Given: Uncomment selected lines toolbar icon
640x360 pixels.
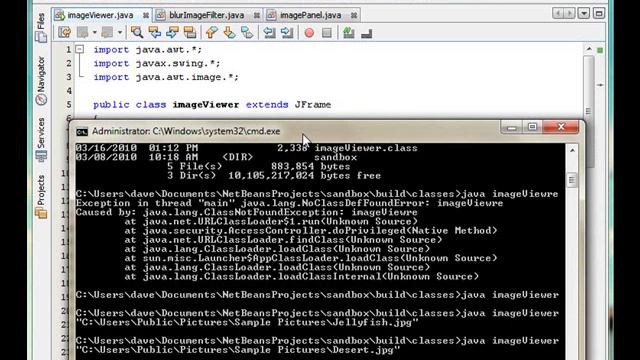Looking at the screenshot, I should tap(367, 33).
